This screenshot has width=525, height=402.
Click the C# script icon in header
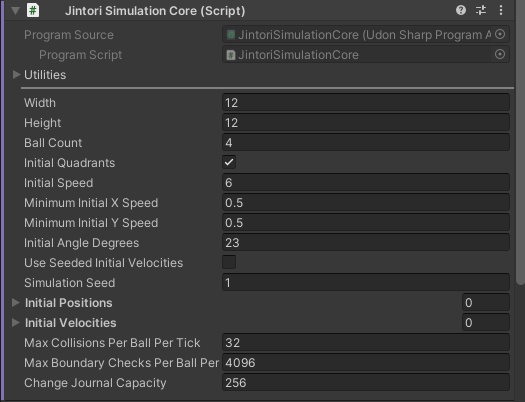coord(33,10)
